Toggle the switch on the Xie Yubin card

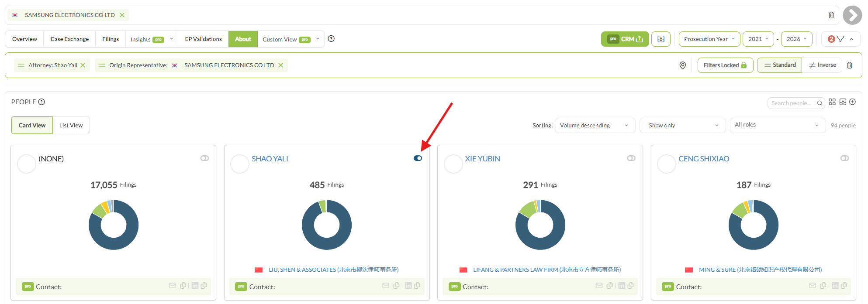tap(631, 158)
